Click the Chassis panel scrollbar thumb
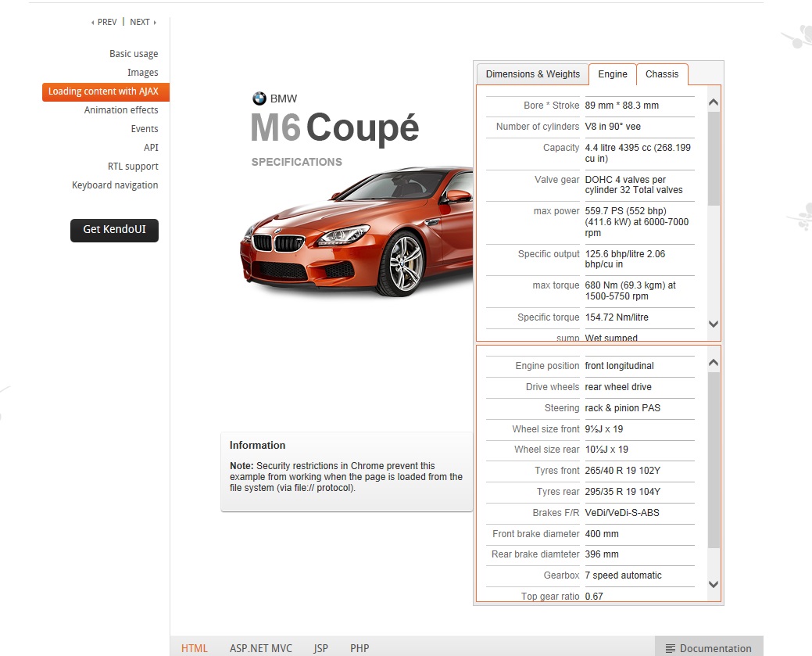The image size is (812, 656). pyautogui.click(x=713, y=459)
